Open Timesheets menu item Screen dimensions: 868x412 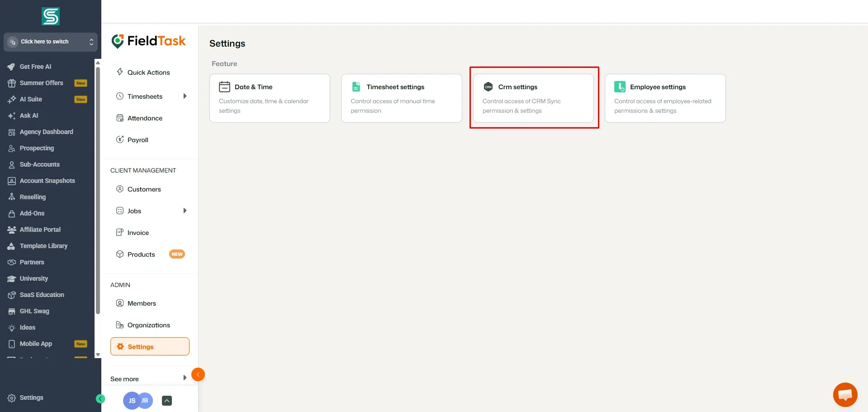(x=145, y=96)
